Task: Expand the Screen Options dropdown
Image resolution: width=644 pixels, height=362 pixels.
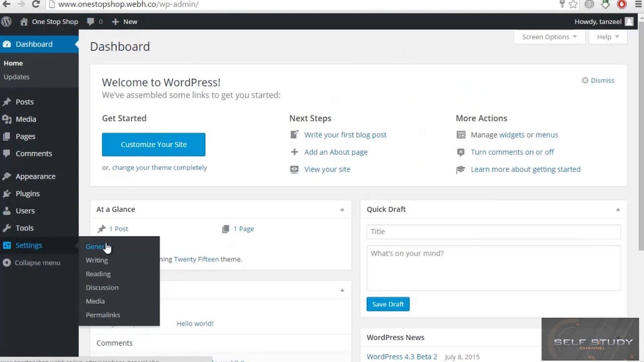Action: tap(549, 37)
